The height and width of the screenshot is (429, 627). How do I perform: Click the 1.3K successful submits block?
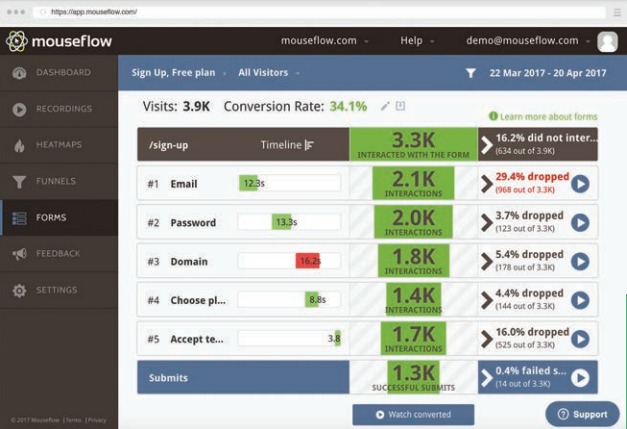point(413,377)
